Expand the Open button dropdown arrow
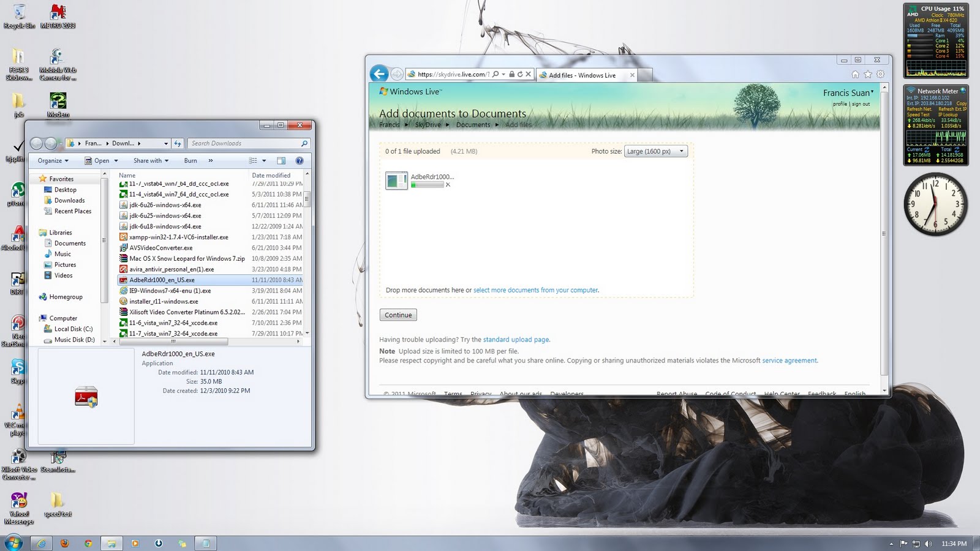 (116, 160)
